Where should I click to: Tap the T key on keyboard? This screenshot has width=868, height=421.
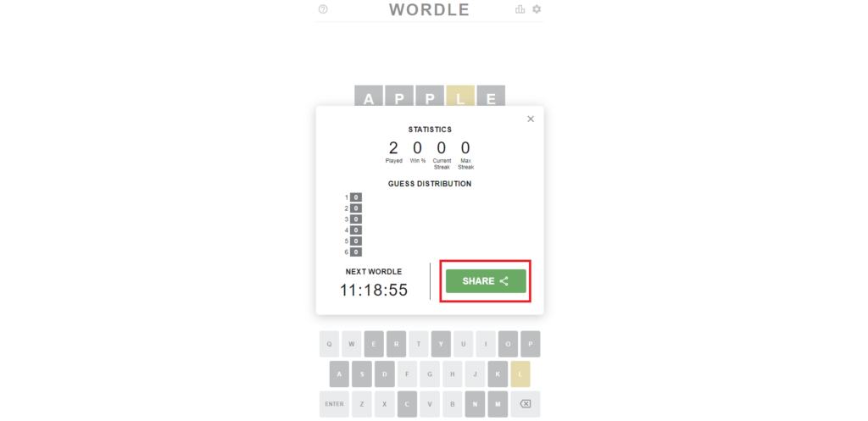419,344
